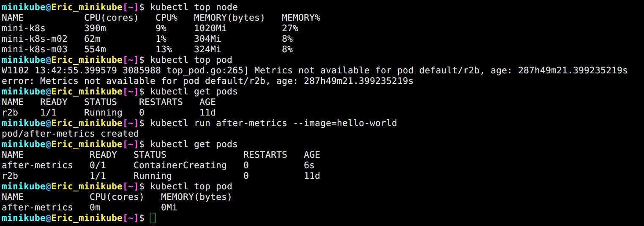Click the 'mini-k8s' node name in first row

(24, 28)
